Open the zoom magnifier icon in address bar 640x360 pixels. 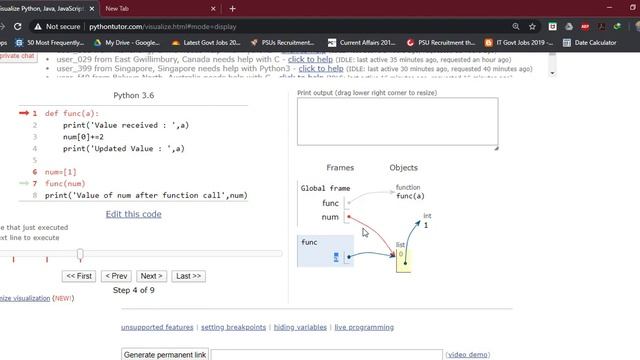pyautogui.click(x=516, y=27)
